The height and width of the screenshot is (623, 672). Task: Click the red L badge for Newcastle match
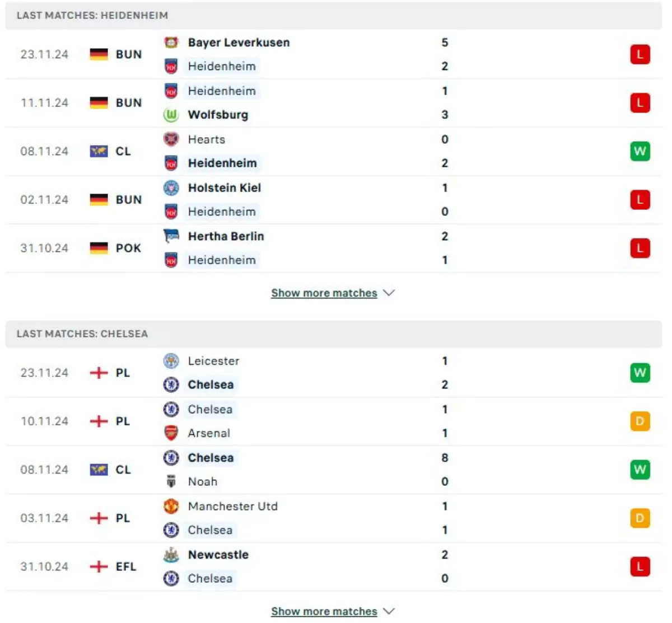coord(640,566)
